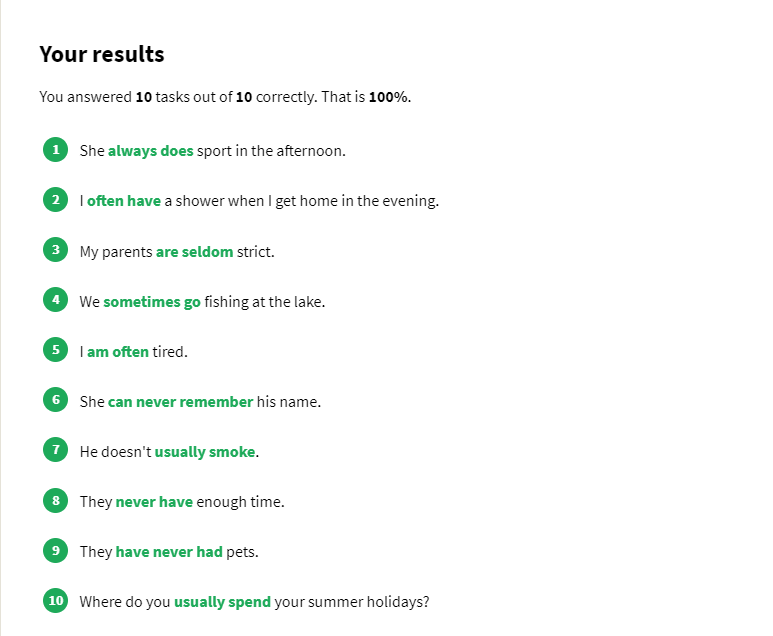Click the green number 2 badge
Image resolution: width=773 pixels, height=636 pixels.
(x=56, y=200)
